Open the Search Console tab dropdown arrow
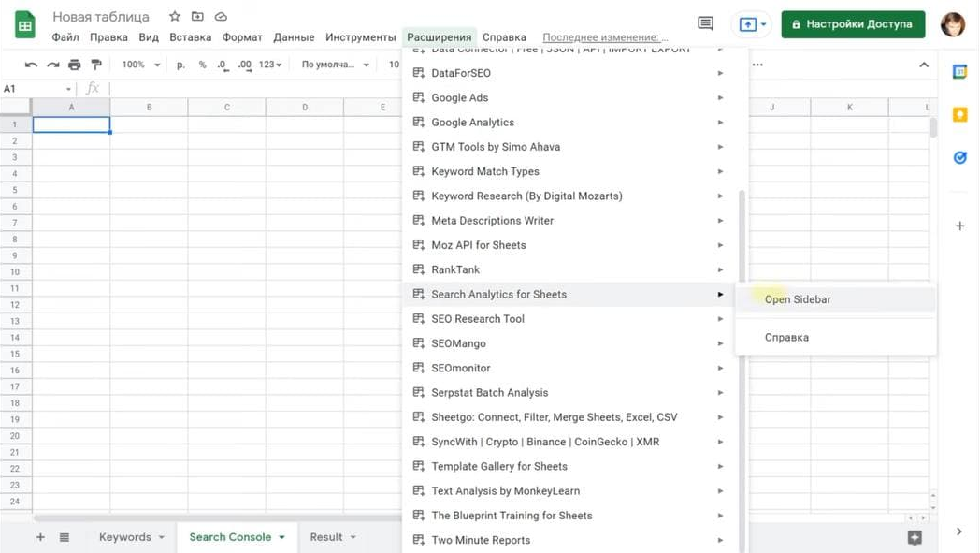 click(x=282, y=537)
